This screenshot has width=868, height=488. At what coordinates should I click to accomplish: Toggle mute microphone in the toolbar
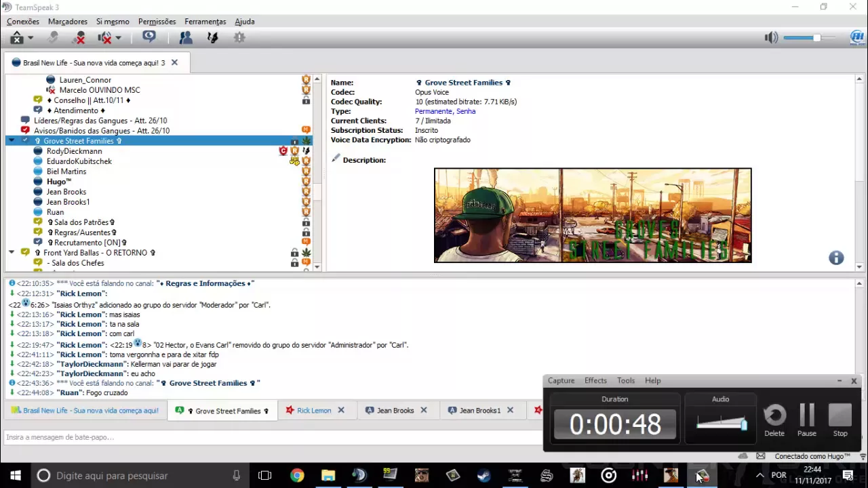pyautogui.click(x=80, y=38)
